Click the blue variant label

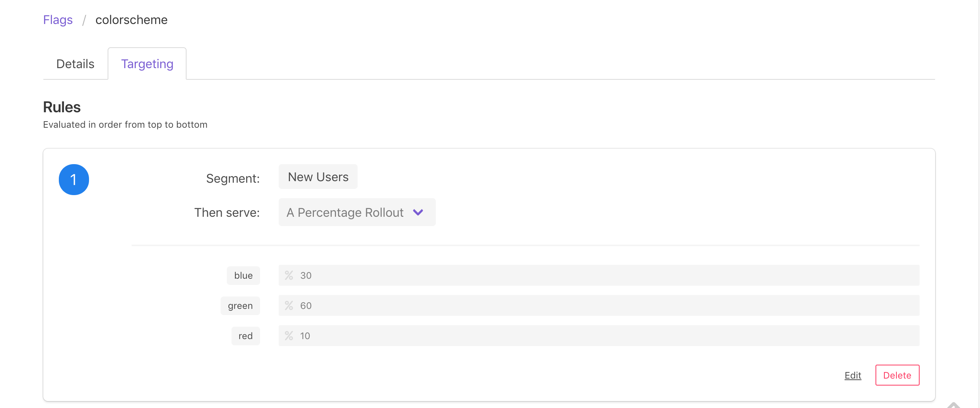coord(243,276)
